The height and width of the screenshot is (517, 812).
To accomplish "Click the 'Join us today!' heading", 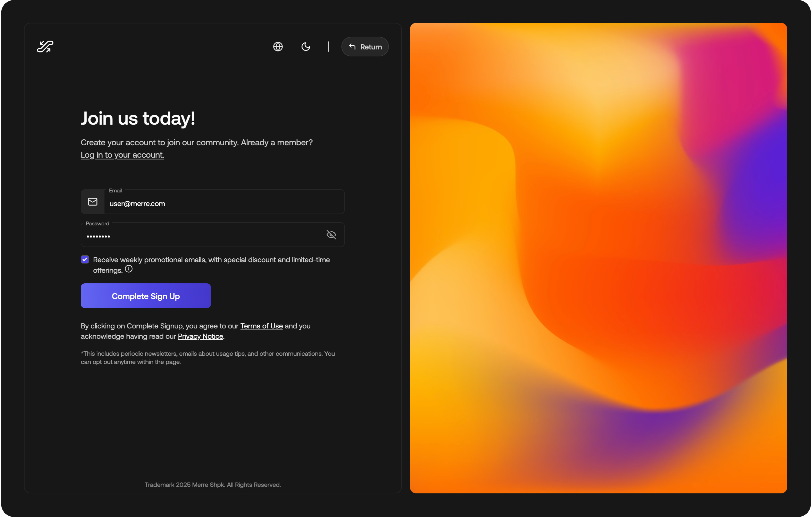I will click(138, 118).
